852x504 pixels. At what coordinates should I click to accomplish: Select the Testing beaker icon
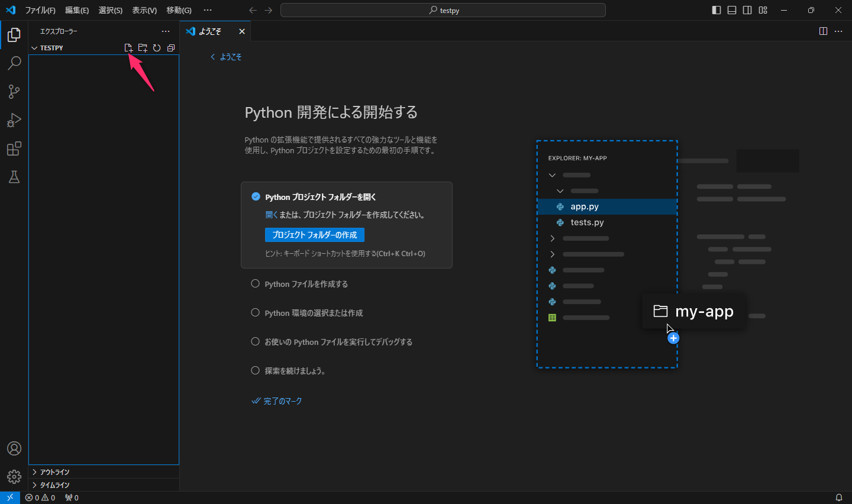pyautogui.click(x=14, y=177)
